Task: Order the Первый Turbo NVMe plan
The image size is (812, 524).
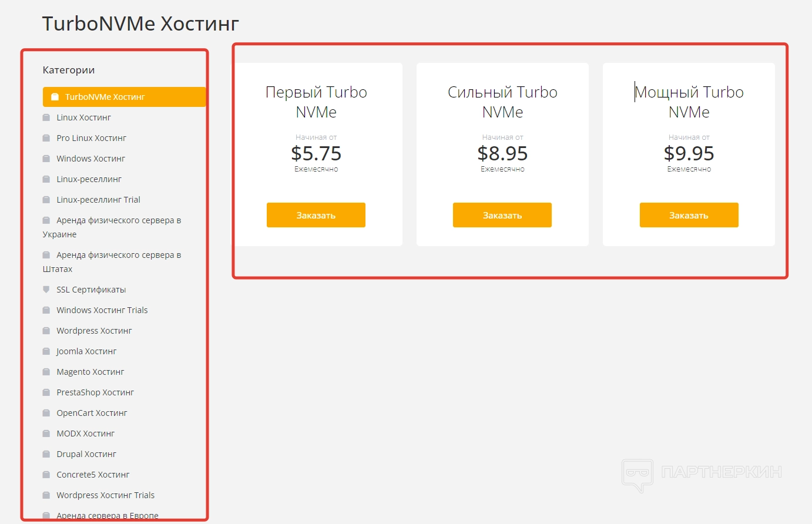Action: (x=316, y=215)
